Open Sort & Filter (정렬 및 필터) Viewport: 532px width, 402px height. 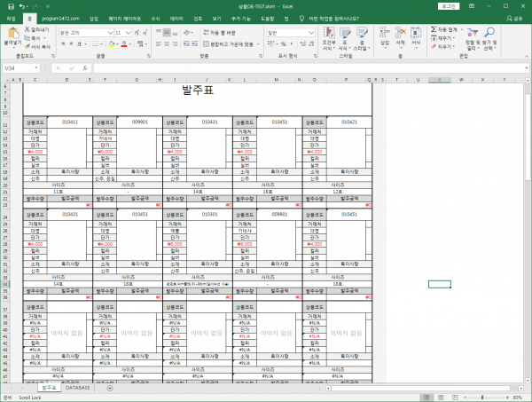(472, 35)
